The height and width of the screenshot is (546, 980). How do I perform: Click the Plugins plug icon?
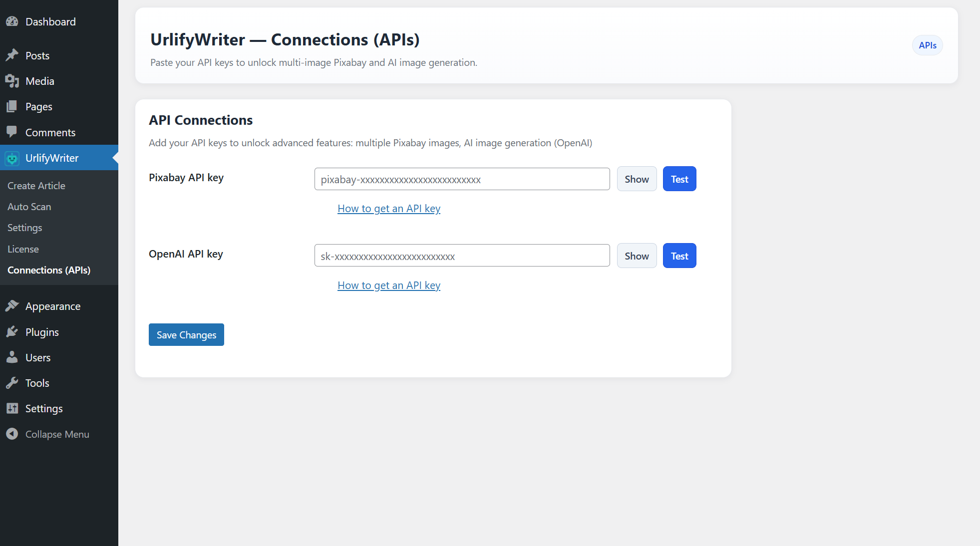coord(12,332)
